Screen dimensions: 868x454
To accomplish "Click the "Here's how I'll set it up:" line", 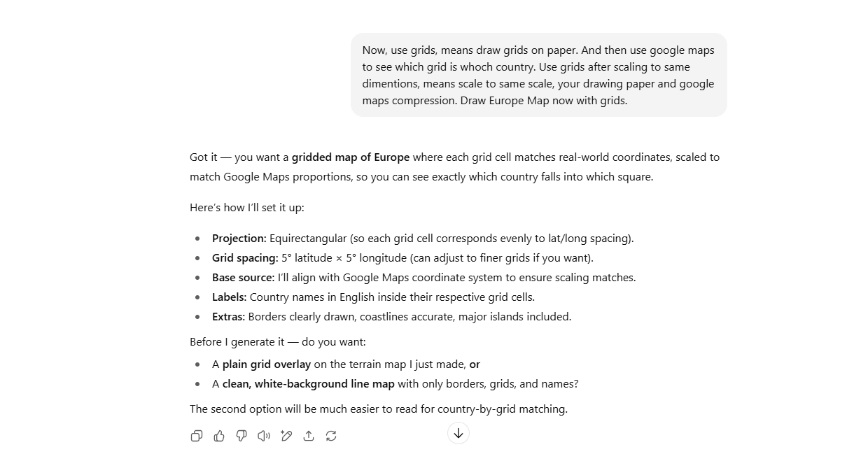I will 246,208.
